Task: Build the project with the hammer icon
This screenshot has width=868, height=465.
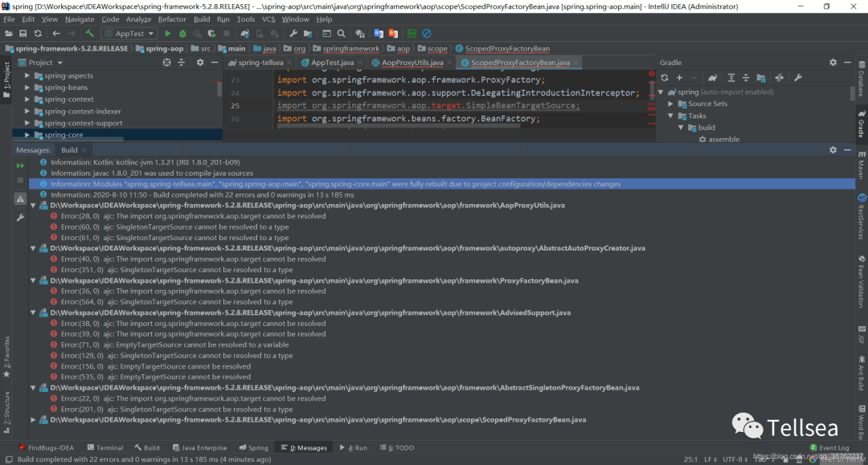Action: (x=90, y=34)
